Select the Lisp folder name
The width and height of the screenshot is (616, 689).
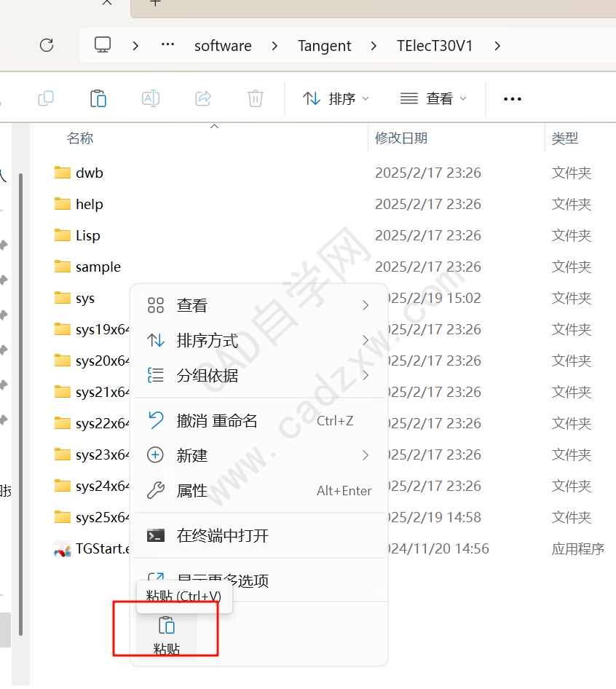pos(88,235)
